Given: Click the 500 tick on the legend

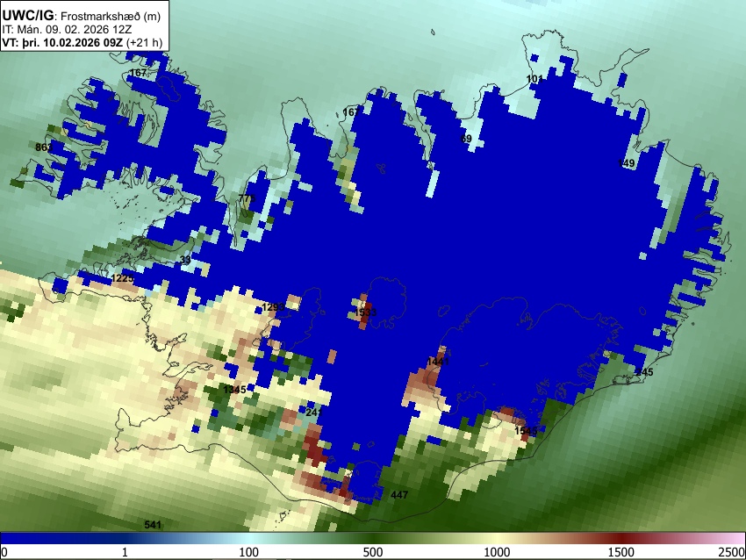Looking at the screenshot, I should [373, 552].
